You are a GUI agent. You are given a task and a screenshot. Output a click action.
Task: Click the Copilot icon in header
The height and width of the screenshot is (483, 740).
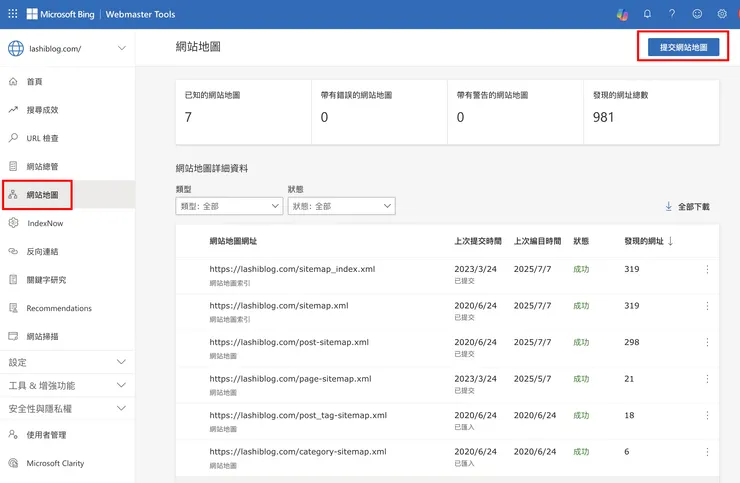[622, 14]
